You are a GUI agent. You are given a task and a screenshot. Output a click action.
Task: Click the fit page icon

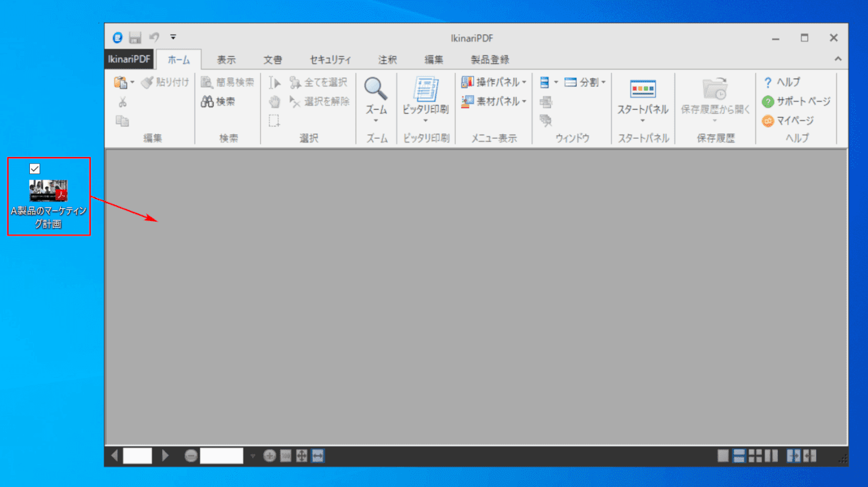(302, 455)
